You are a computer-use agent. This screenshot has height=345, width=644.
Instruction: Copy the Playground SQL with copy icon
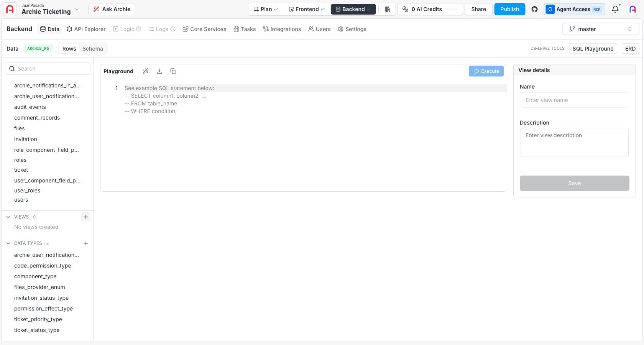click(x=173, y=71)
